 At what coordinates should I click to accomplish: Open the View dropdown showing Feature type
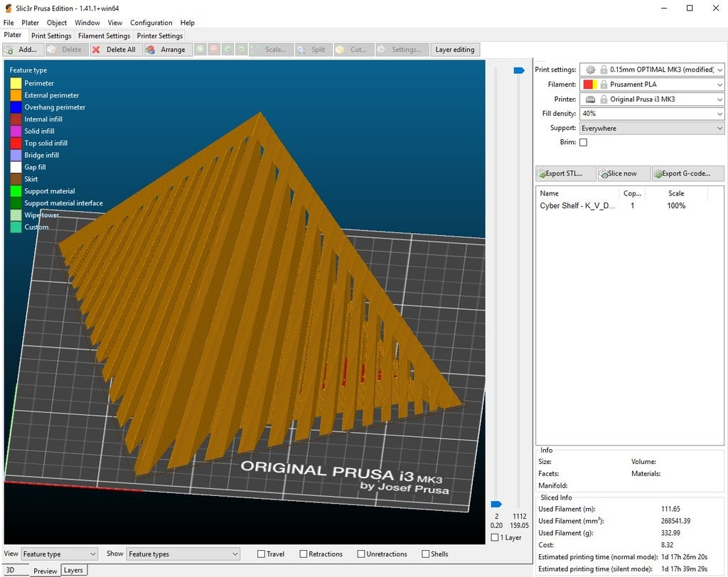(60, 554)
